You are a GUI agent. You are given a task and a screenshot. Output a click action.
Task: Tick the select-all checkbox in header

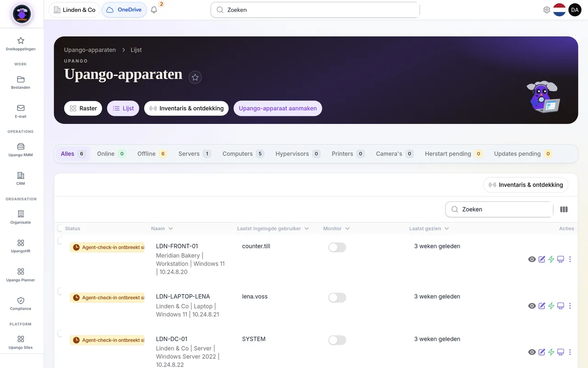60,228
